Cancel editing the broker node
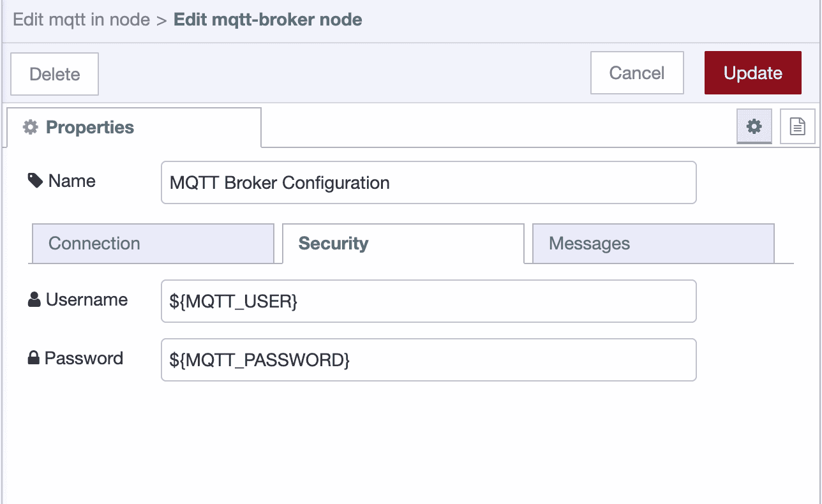The image size is (822, 504). click(x=636, y=73)
